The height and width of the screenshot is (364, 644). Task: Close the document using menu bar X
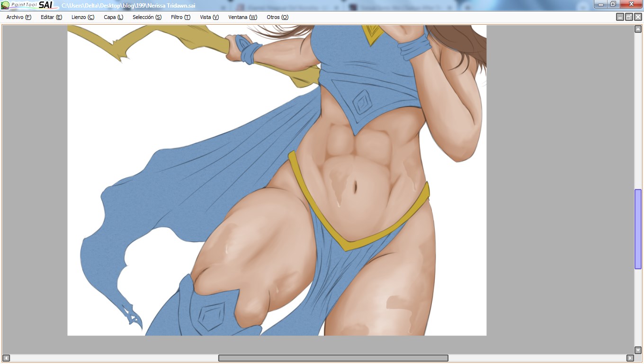pyautogui.click(x=638, y=17)
